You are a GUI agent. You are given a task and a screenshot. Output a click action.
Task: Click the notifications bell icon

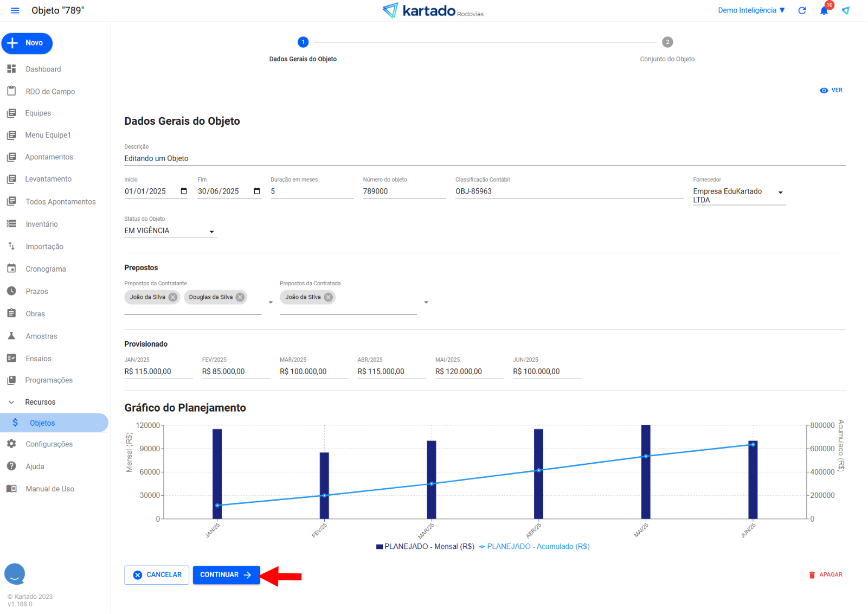pyautogui.click(x=824, y=11)
